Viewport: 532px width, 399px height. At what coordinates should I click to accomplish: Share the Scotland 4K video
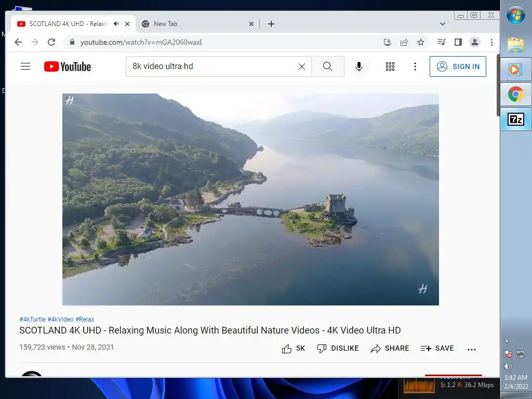tap(390, 349)
